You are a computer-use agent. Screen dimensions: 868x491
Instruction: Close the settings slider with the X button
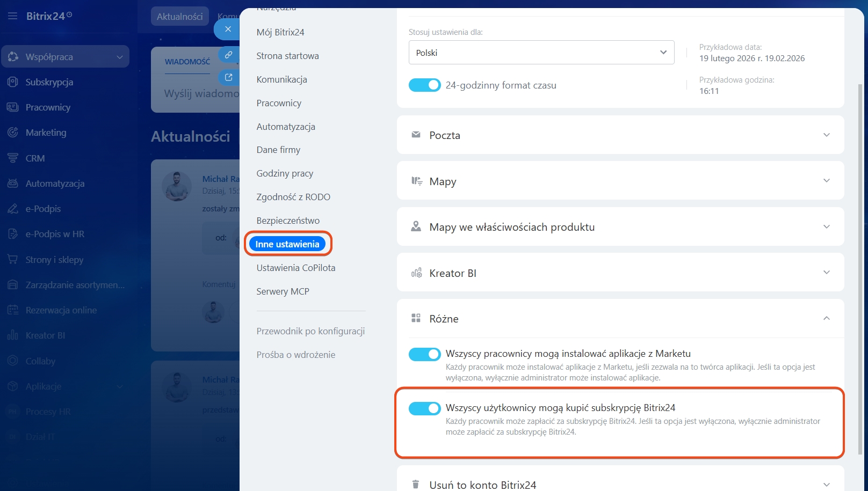click(x=228, y=29)
